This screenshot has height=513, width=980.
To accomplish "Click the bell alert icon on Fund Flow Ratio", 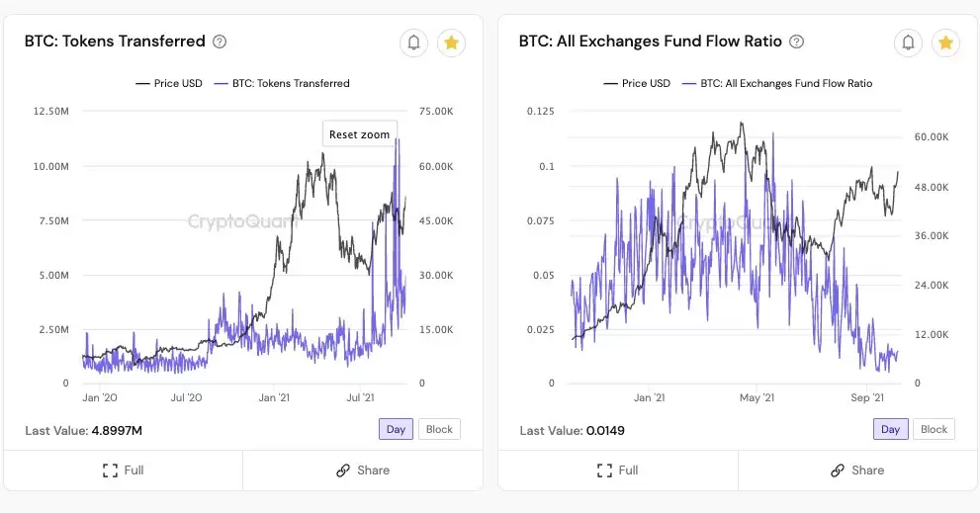I will (x=908, y=43).
